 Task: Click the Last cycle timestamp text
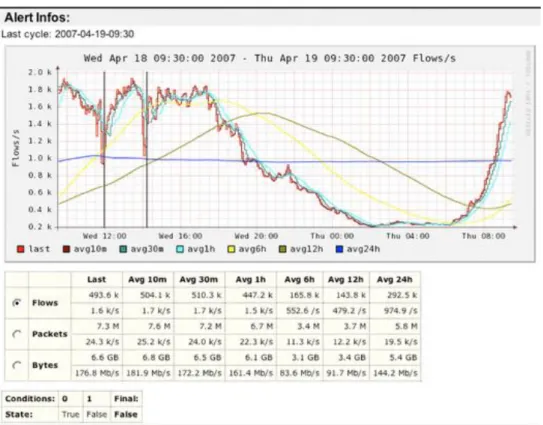68,34
